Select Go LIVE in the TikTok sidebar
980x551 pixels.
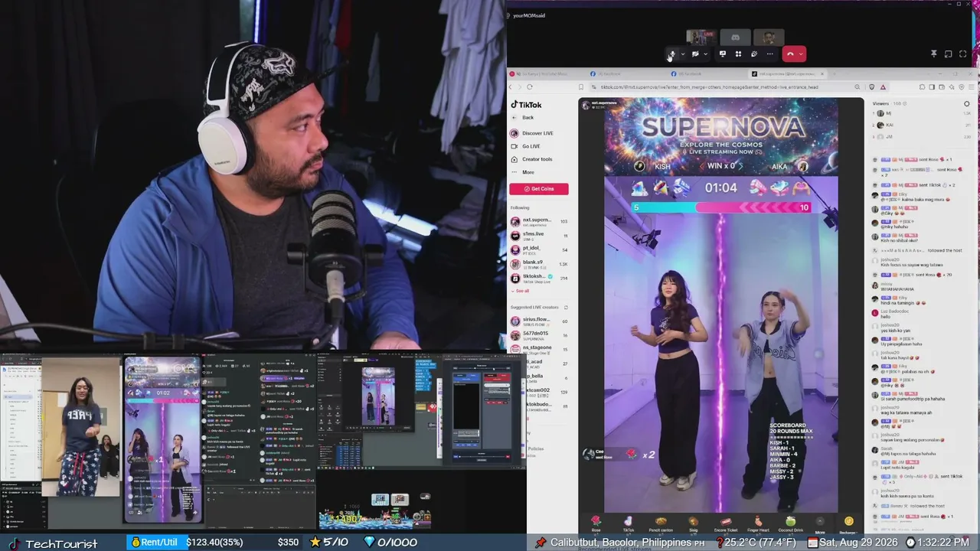(x=526, y=146)
